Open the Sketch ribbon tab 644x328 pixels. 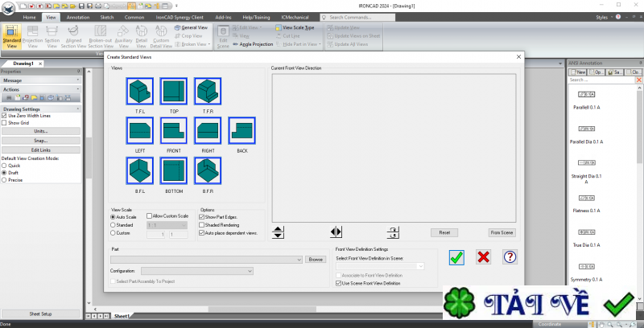click(x=107, y=17)
